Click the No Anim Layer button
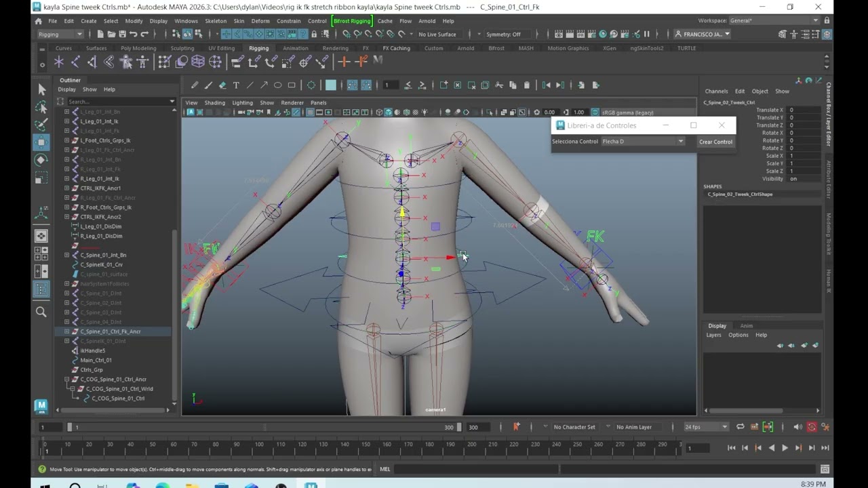868x488 pixels. click(x=634, y=427)
